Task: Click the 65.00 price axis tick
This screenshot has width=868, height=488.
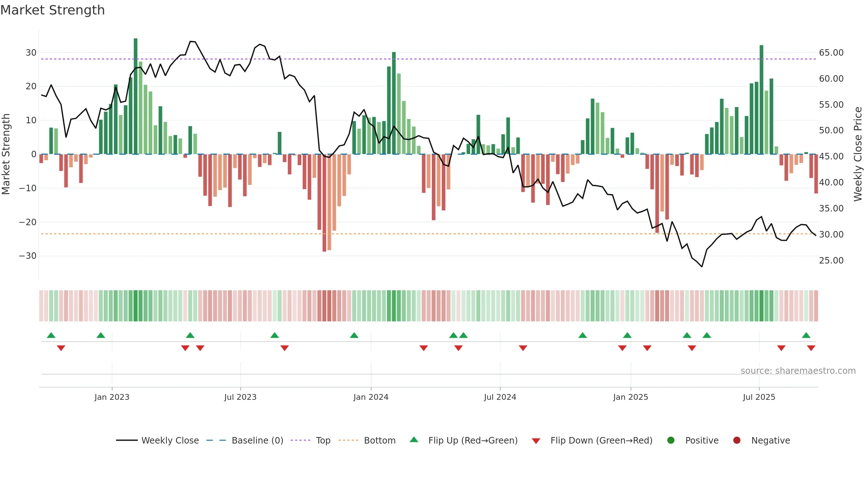Action: point(831,53)
